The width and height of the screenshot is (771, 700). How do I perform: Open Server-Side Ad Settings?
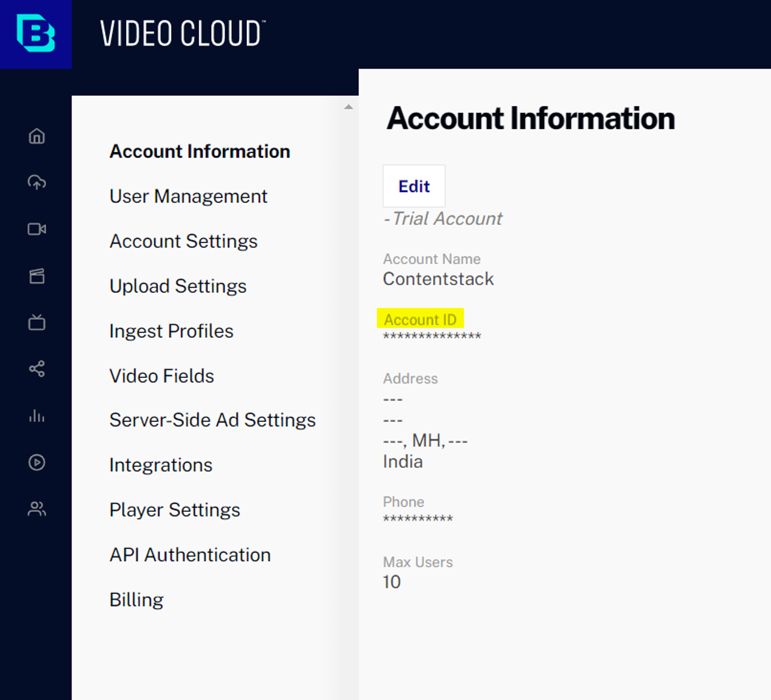click(x=212, y=420)
